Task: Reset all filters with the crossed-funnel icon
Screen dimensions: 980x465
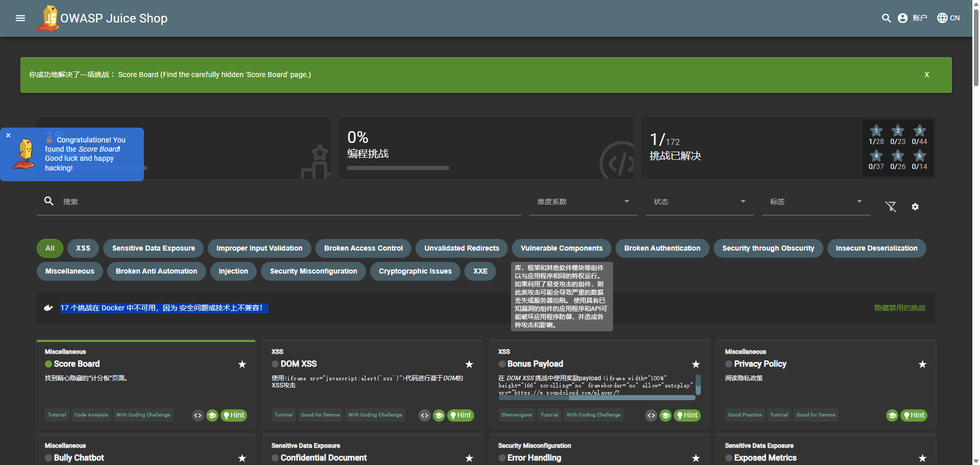Action: pos(891,206)
